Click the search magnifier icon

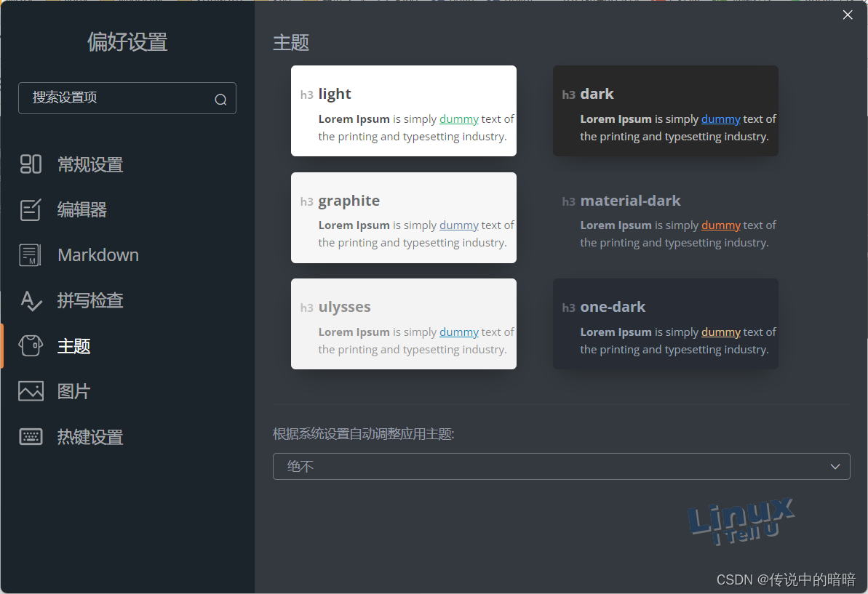[221, 100]
